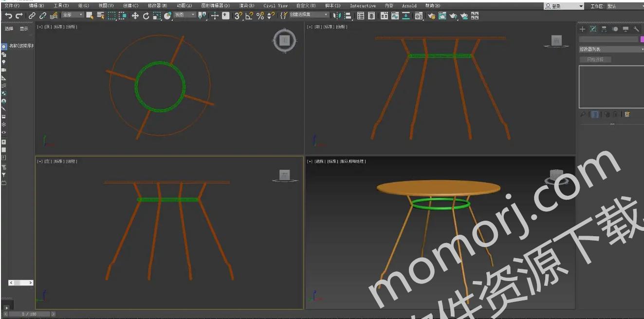Open the Create panel plus icon
The height and width of the screenshot is (319, 644).
[x=583, y=29]
